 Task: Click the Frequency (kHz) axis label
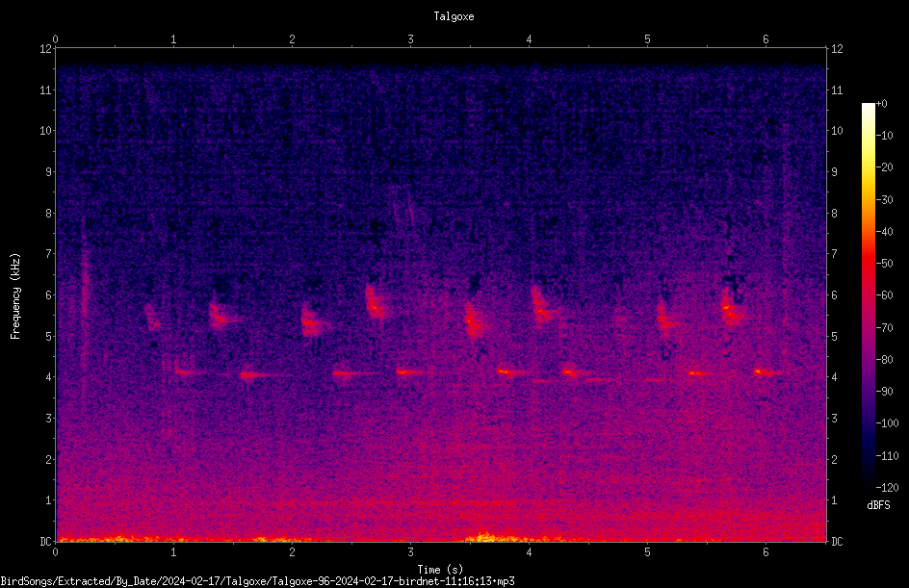click(x=15, y=296)
